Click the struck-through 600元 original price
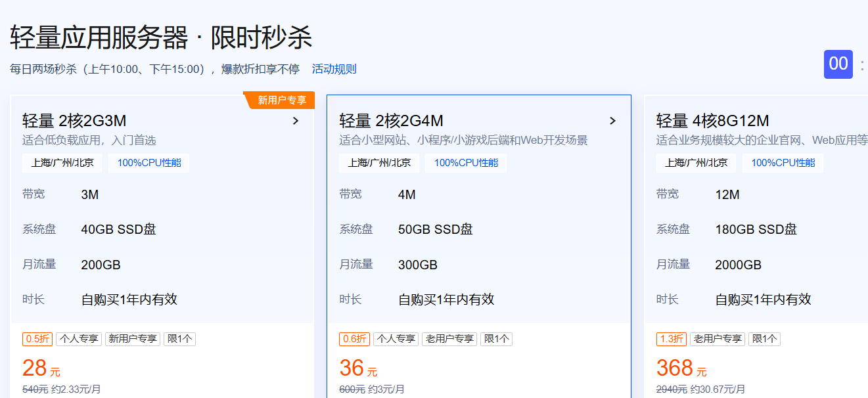This screenshot has width=868, height=398. [x=352, y=389]
